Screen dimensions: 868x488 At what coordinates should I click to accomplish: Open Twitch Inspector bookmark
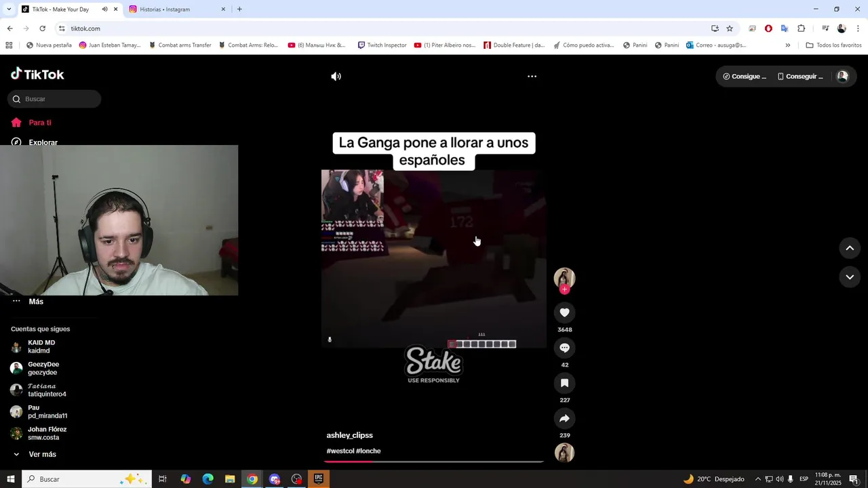382,45
